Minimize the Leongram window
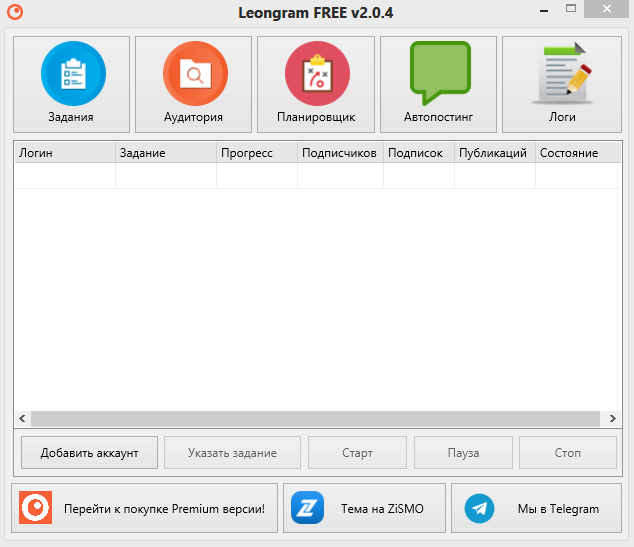Viewport: 634px width, 547px height. coord(544,10)
